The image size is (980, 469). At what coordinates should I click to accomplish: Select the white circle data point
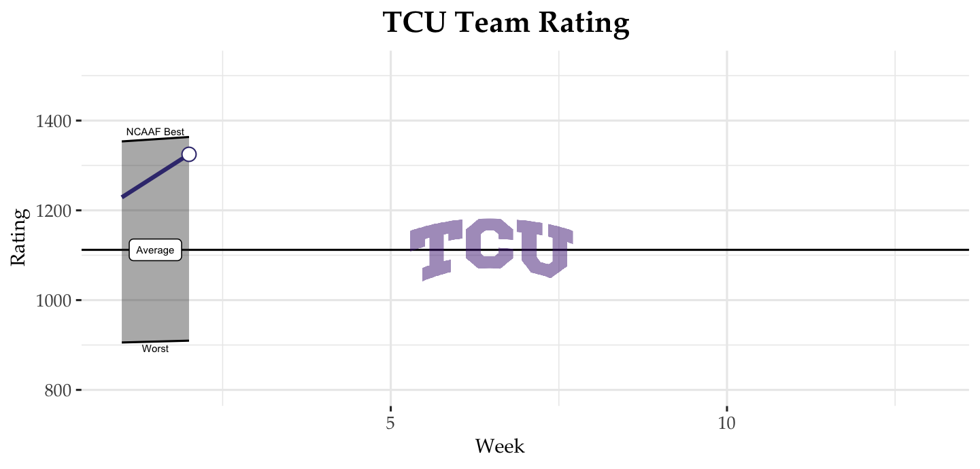[x=189, y=154]
